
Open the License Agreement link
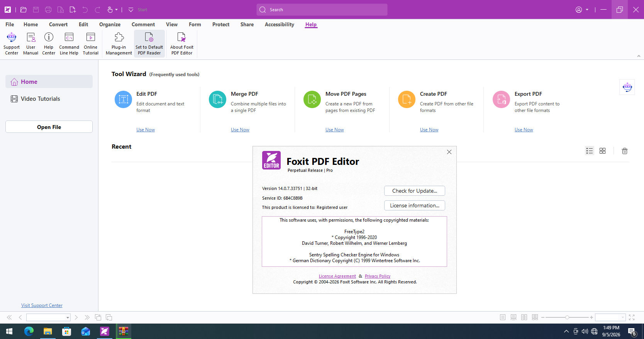coord(337,276)
